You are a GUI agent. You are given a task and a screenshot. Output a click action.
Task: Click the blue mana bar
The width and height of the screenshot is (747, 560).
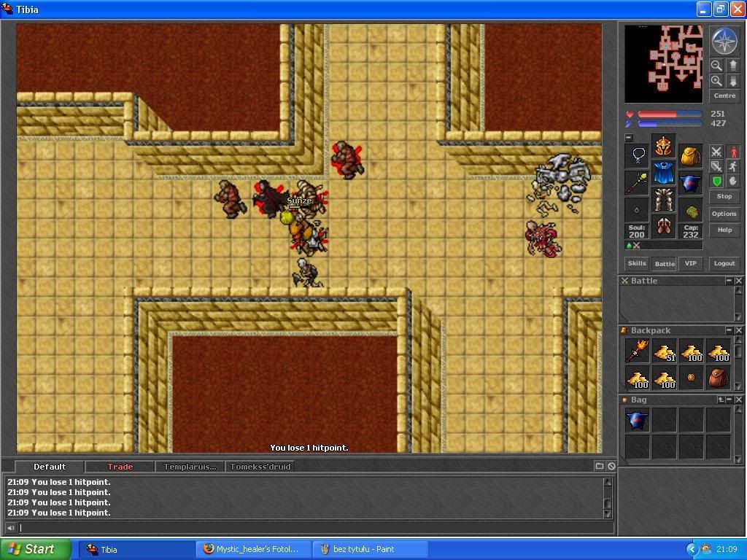point(670,124)
